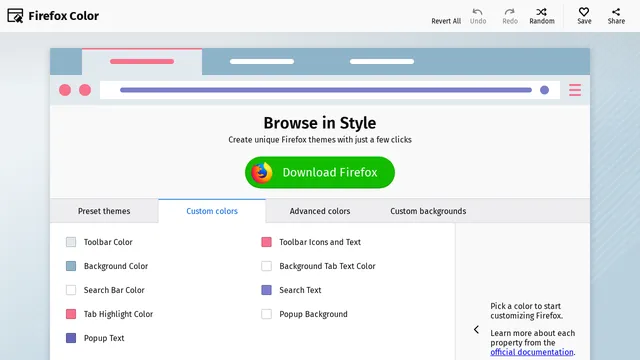The width and height of the screenshot is (640, 360).
Task: Click the Revert All button
Action: 446,21
